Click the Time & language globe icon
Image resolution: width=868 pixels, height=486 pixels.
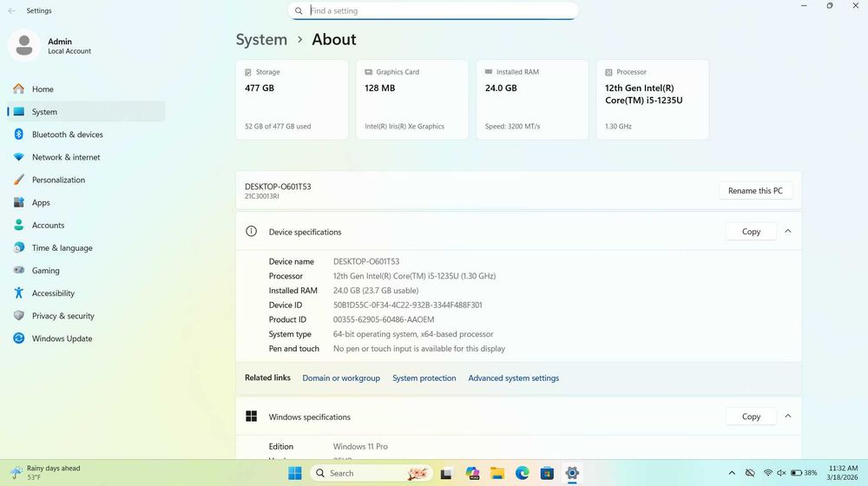[x=19, y=247]
